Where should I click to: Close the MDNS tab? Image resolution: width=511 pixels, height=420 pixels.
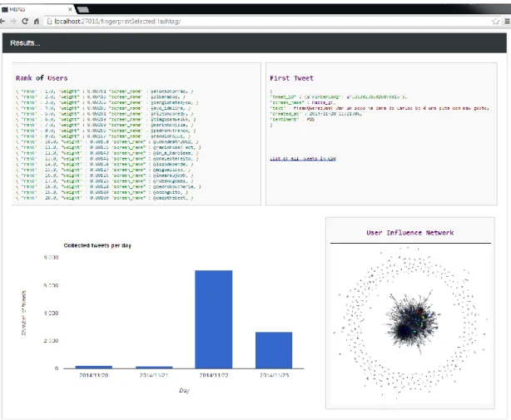click(x=70, y=9)
